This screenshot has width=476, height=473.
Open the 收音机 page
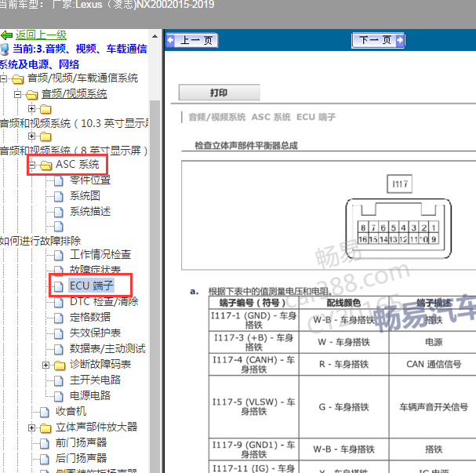(x=71, y=411)
